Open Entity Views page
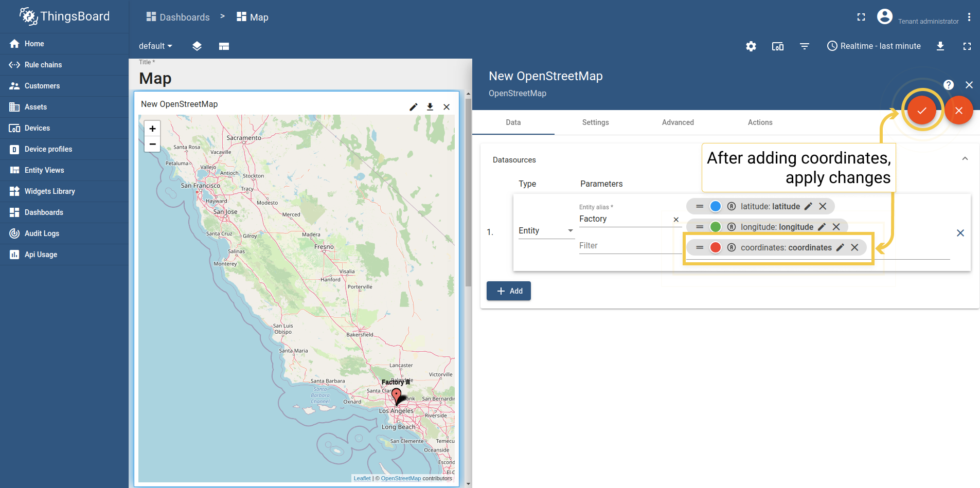Screen dimensions: 980x488 click(64, 170)
